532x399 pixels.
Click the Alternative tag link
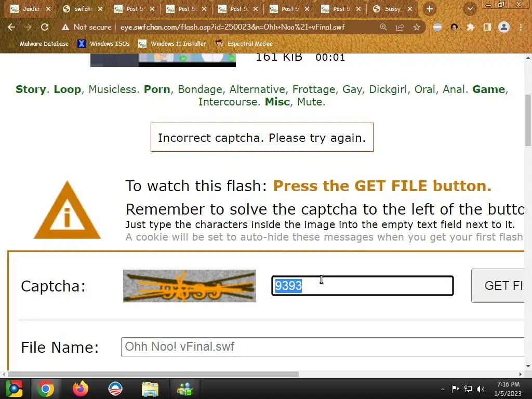(x=257, y=89)
